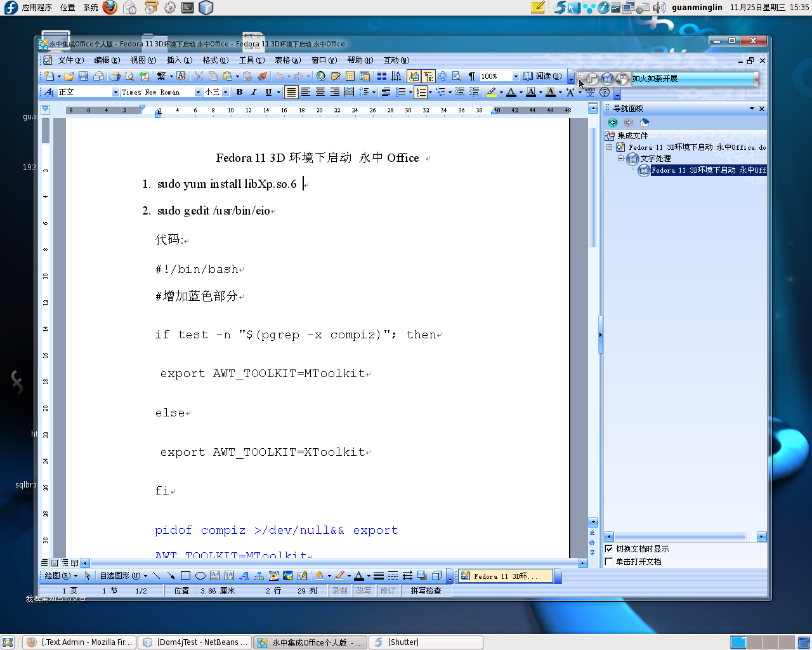Open print preview with the magnifier page icon

(x=129, y=76)
